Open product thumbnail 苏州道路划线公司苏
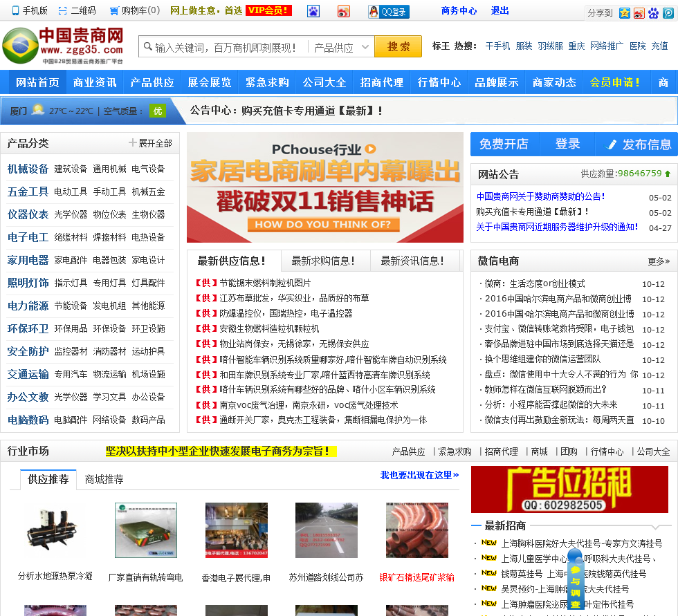 326,531
